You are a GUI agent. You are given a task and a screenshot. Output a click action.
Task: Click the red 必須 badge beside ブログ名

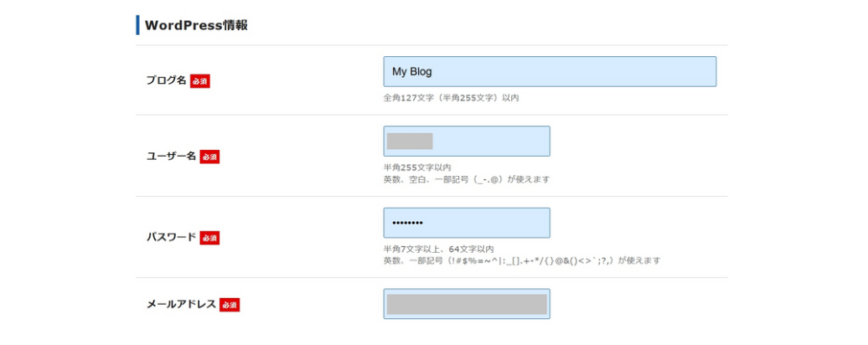tap(200, 80)
